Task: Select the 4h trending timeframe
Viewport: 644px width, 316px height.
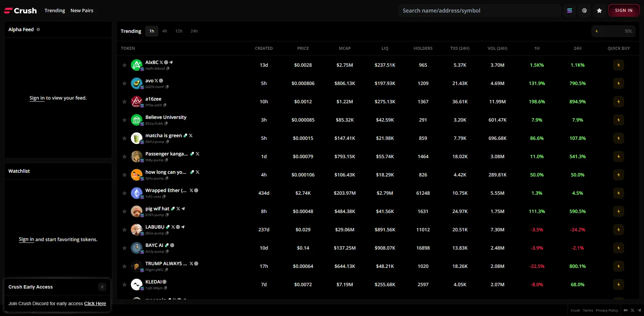Action: 165,31
